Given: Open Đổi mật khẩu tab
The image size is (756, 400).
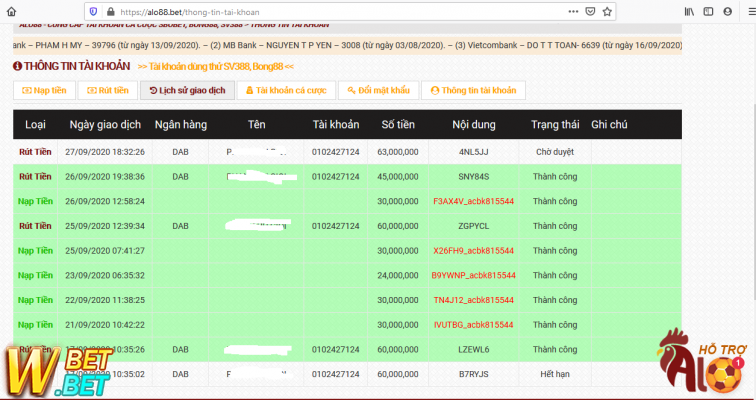Looking at the screenshot, I should coord(378,90).
